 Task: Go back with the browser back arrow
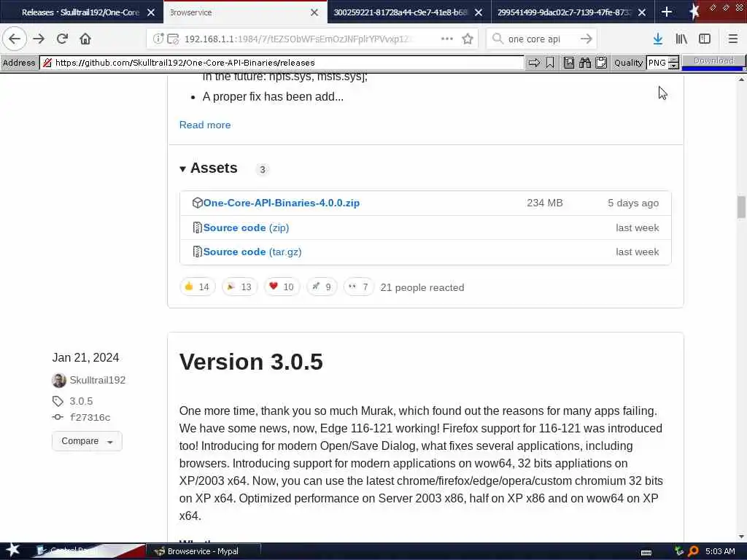pyautogui.click(x=15, y=39)
